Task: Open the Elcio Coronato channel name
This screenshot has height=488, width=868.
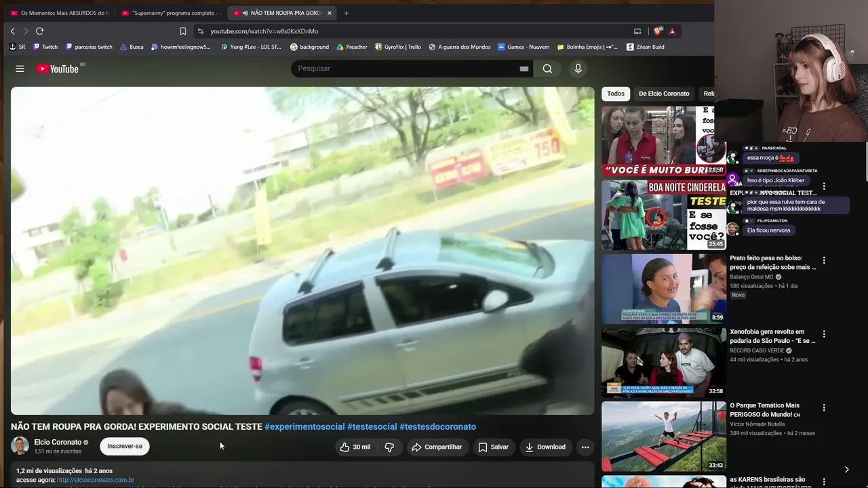Action: coord(58,442)
